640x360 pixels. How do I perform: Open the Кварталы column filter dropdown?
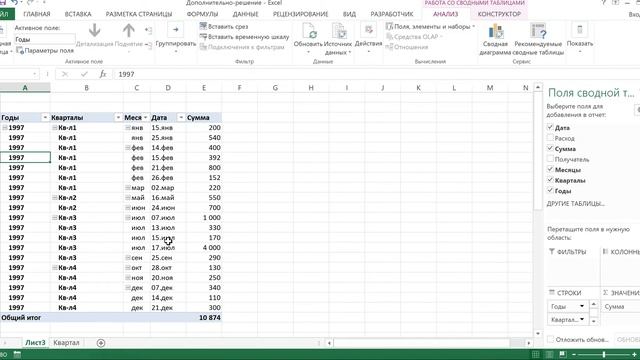pos(118,118)
